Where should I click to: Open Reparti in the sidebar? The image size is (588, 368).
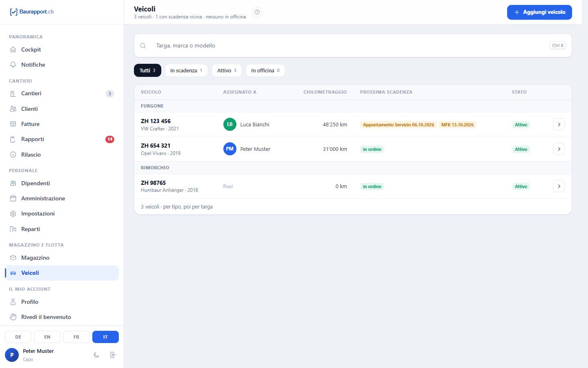coord(62,229)
